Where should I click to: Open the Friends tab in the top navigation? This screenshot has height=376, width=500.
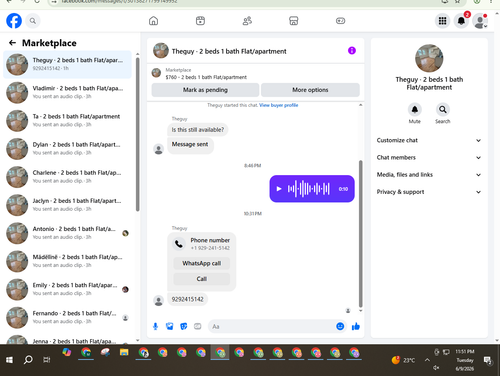coord(247,21)
